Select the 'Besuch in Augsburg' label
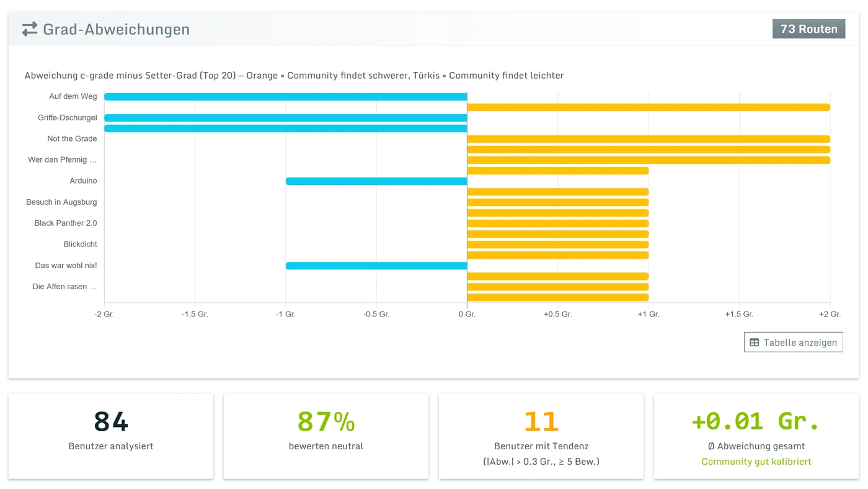The image size is (868, 489). click(x=61, y=202)
